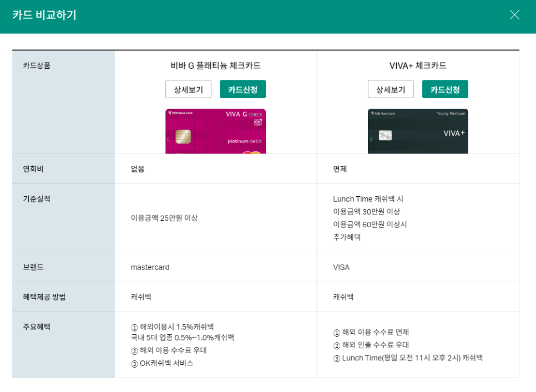Click the 이용금액 30만원 이상 text
This screenshot has height=392, width=536.
pos(366,212)
